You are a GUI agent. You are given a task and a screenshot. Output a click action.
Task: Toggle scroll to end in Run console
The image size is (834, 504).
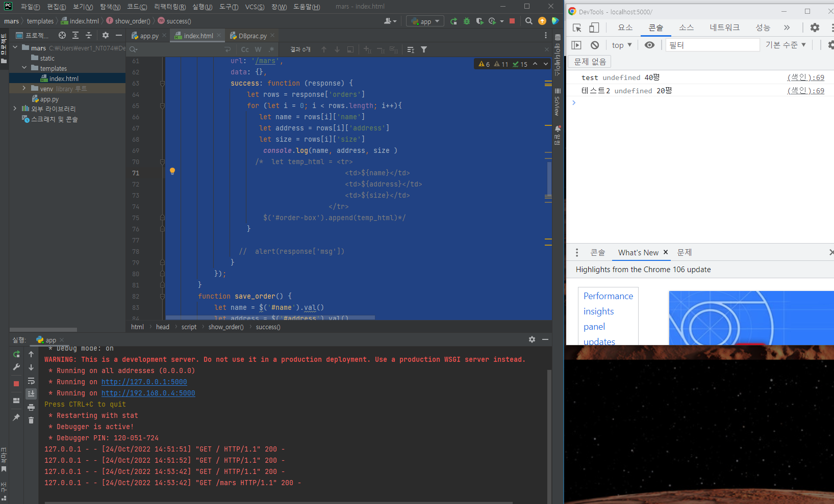pyautogui.click(x=31, y=394)
